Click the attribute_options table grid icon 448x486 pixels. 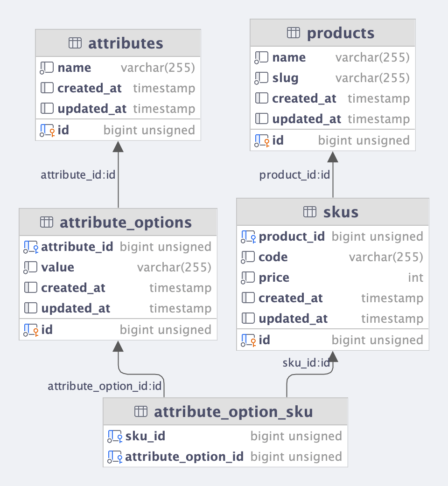pyautogui.click(x=47, y=222)
